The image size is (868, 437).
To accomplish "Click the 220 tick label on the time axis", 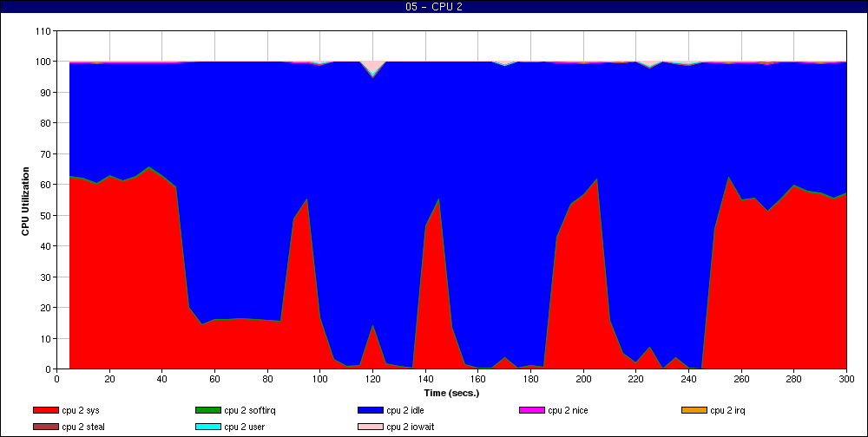I will 636,379.
